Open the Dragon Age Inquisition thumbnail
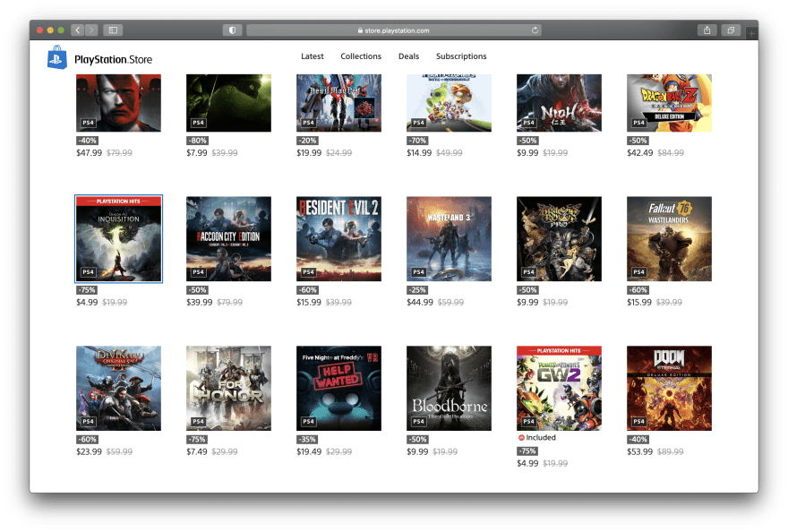The width and height of the screenshot is (788, 532). coord(118,239)
